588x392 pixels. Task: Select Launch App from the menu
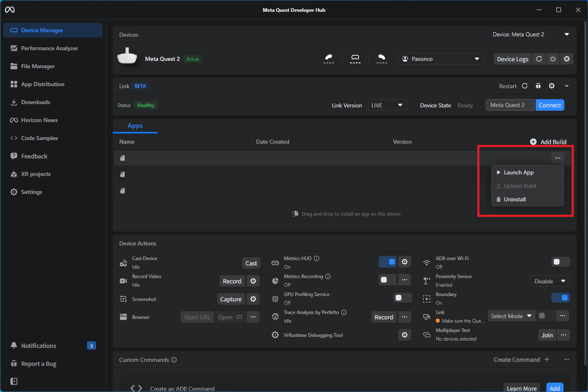click(x=528, y=172)
